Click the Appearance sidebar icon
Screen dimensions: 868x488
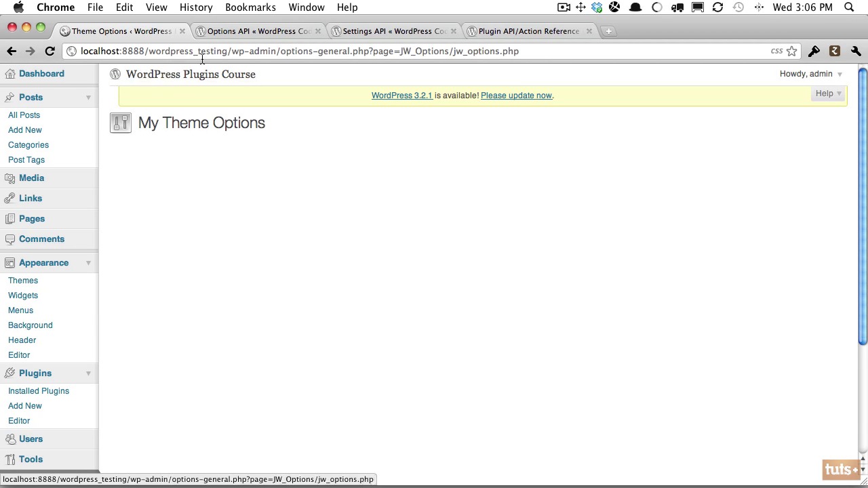pyautogui.click(x=9, y=262)
